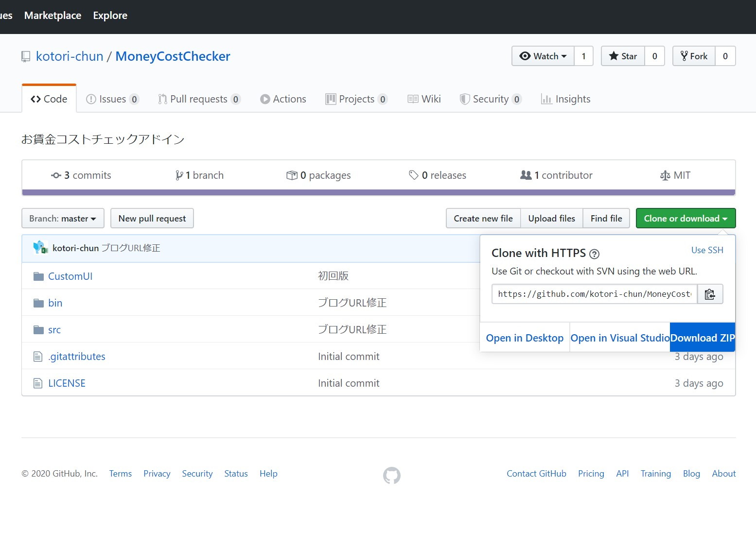The width and height of the screenshot is (756, 547).
Task: Select the HTTPS clone URL field
Action: [x=593, y=294]
